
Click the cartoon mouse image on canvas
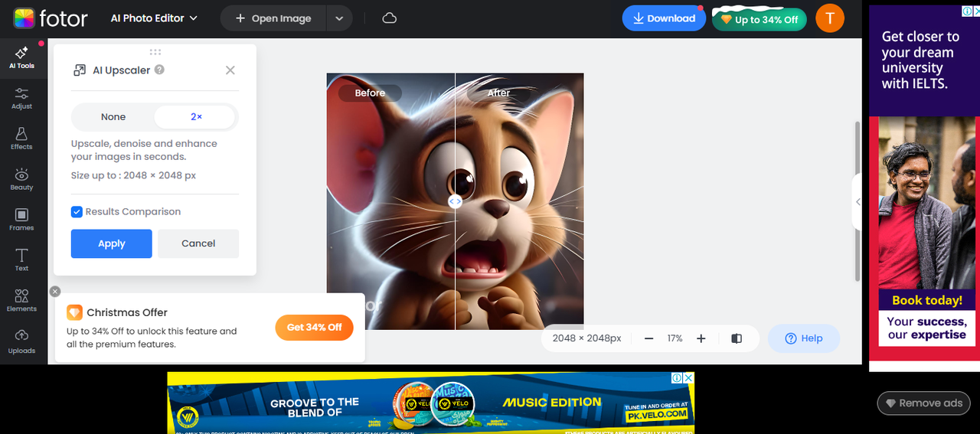(455, 201)
